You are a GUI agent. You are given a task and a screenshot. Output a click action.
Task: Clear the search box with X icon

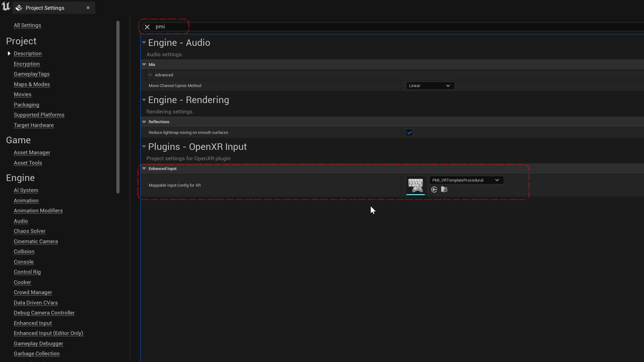coord(147,27)
